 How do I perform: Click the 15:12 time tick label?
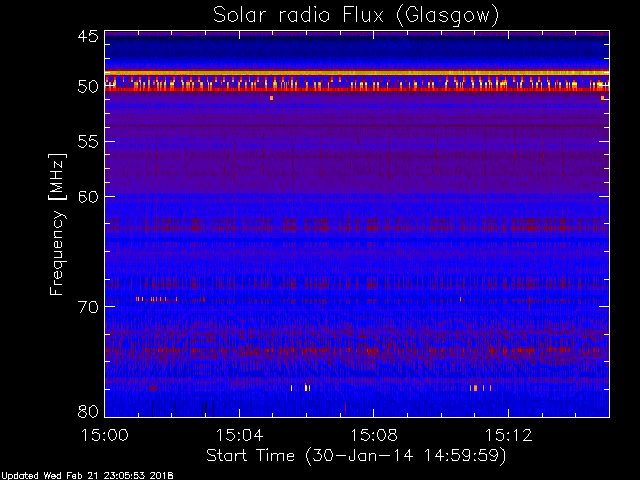click(x=509, y=435)
